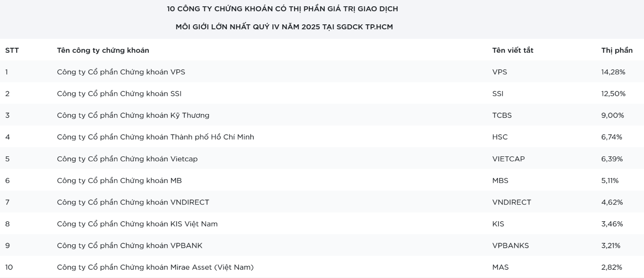Click the VPBANKS abbreviation

(x=511, y=246)
